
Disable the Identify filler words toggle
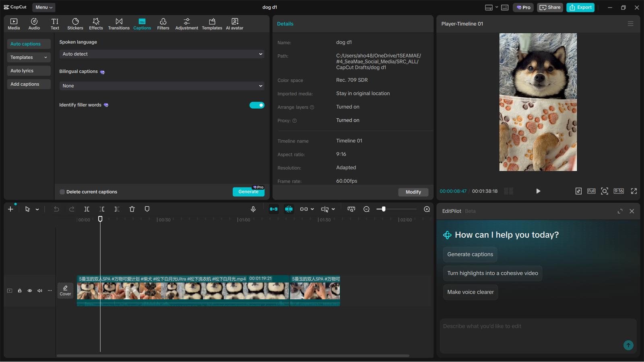[257, 105]
